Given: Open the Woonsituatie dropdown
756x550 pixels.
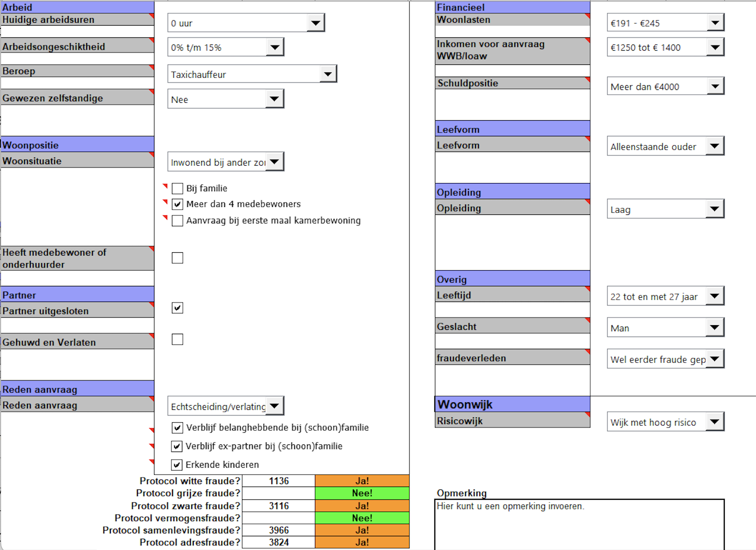Looking at the screenshot, I should coord(275,162).
